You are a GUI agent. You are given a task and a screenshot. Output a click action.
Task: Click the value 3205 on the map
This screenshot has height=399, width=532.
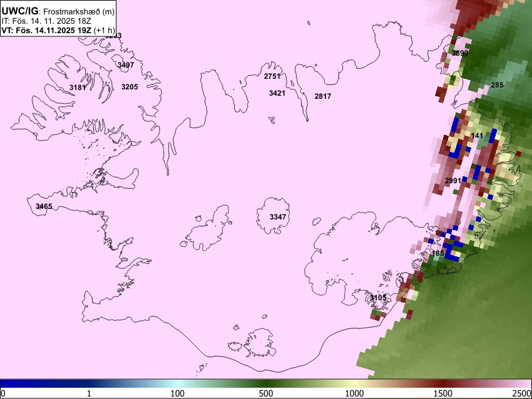point(130,87)
